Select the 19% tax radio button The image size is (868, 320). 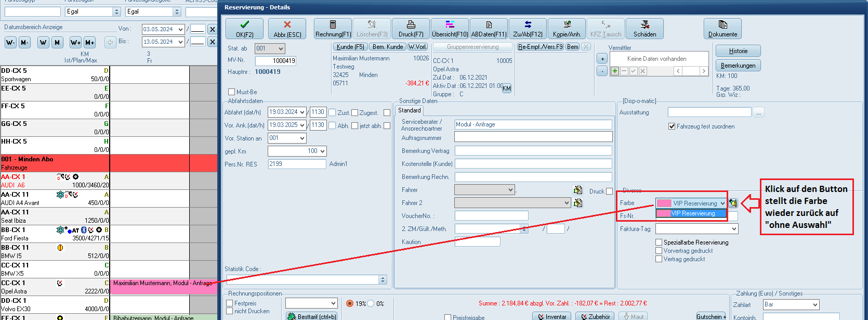[350, 303]
